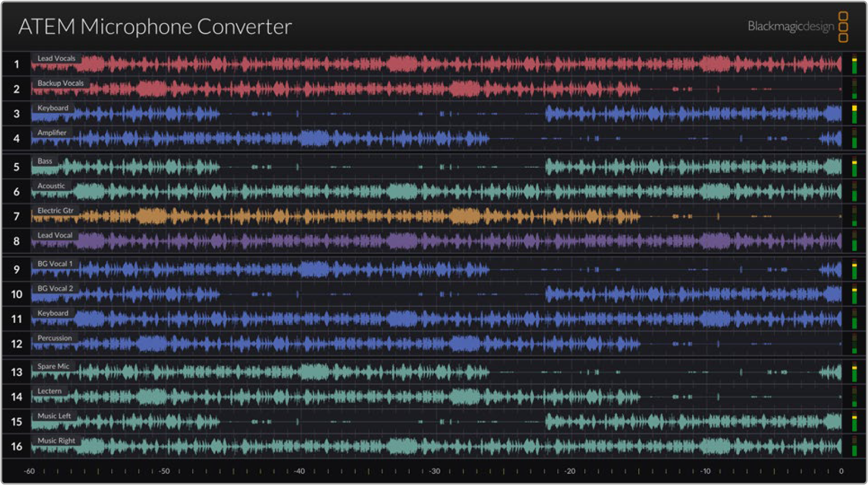Click the 0 mark on the scale

(841, 471)
